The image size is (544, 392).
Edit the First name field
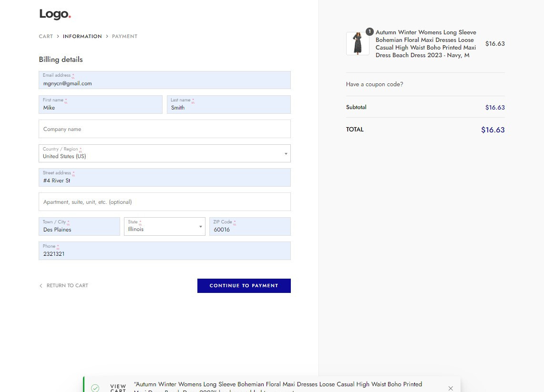100,105
